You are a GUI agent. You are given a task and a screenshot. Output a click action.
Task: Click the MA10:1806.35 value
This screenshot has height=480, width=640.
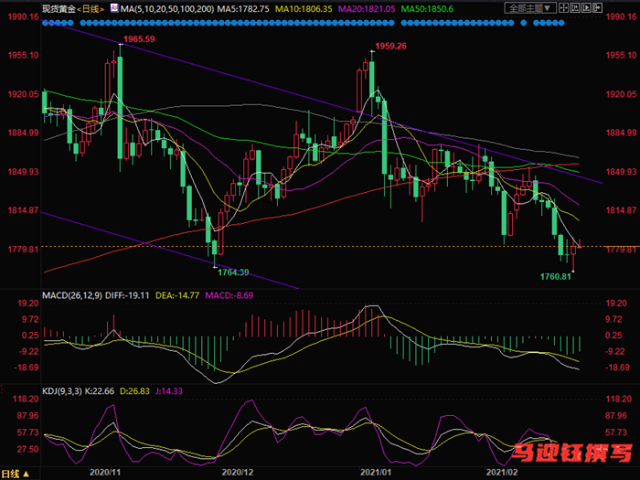click(304, 9)
